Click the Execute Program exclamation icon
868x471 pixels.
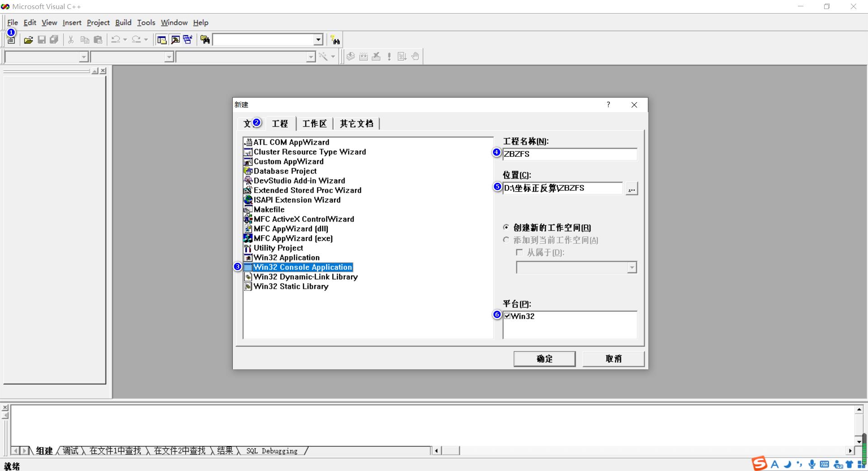[x=389, y=57]
